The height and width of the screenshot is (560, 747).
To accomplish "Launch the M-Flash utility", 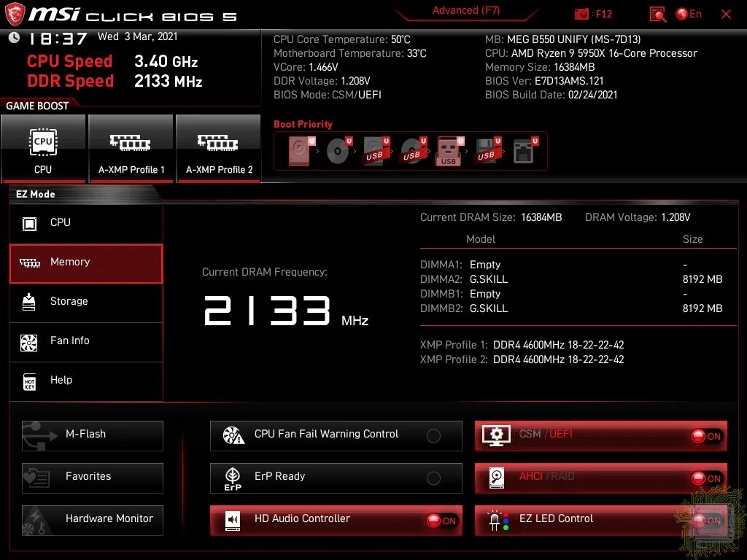I will pyautogui.click(x=93, y=436).
